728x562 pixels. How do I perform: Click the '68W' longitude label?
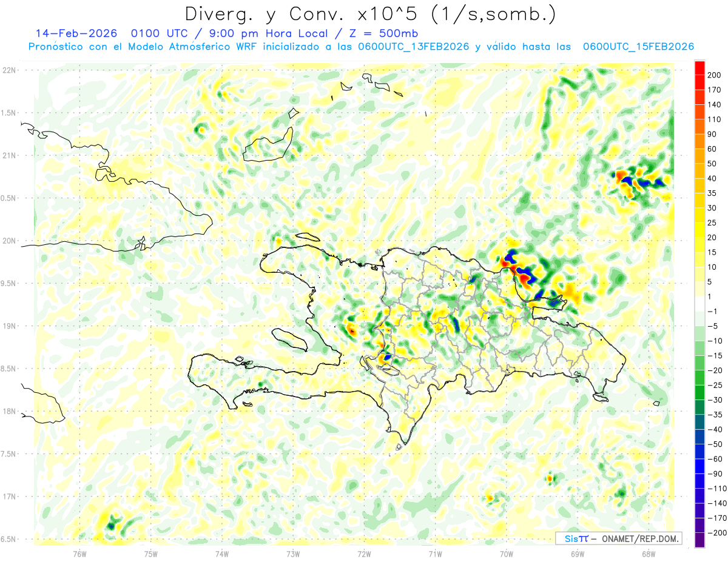tap(649, 554)
